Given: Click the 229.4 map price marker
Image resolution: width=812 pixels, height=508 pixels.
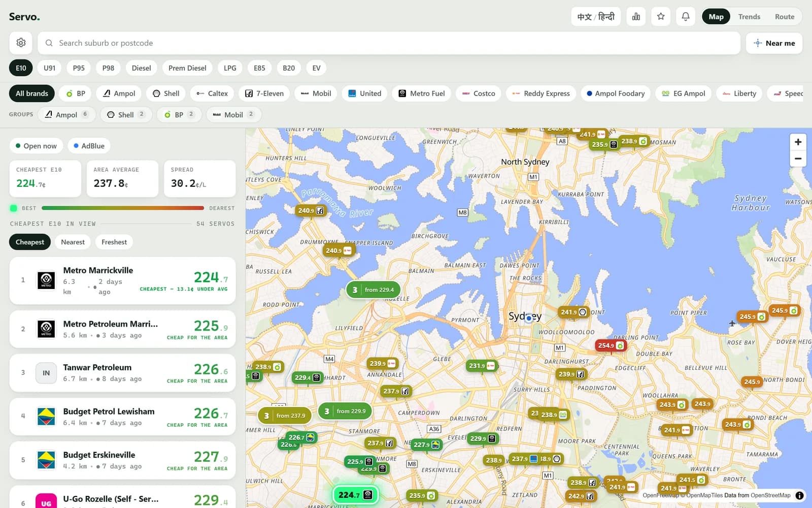Looking at the screenshot, I should (308, 377).
